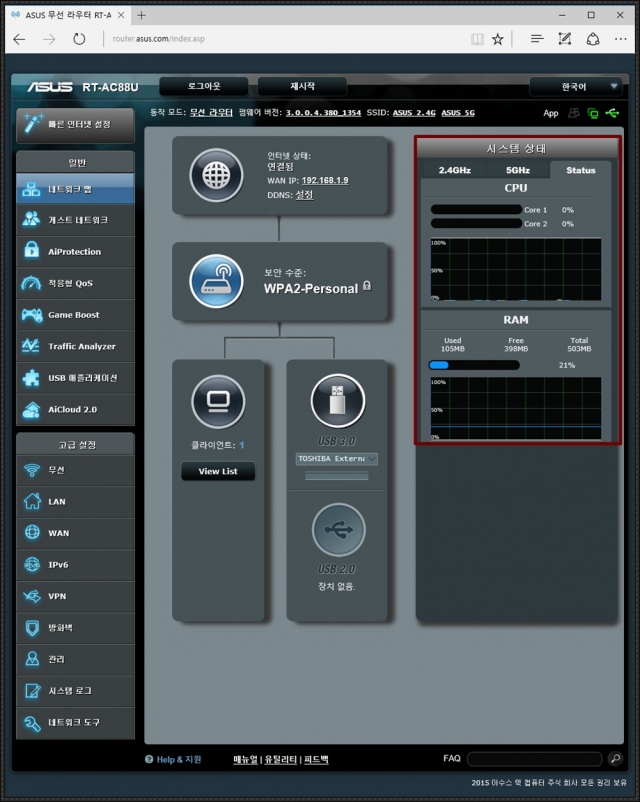Open the wireless (무선) settings item
Image resolution: width=640 pixels, height=802 pixels.
[x=75, y=470]
